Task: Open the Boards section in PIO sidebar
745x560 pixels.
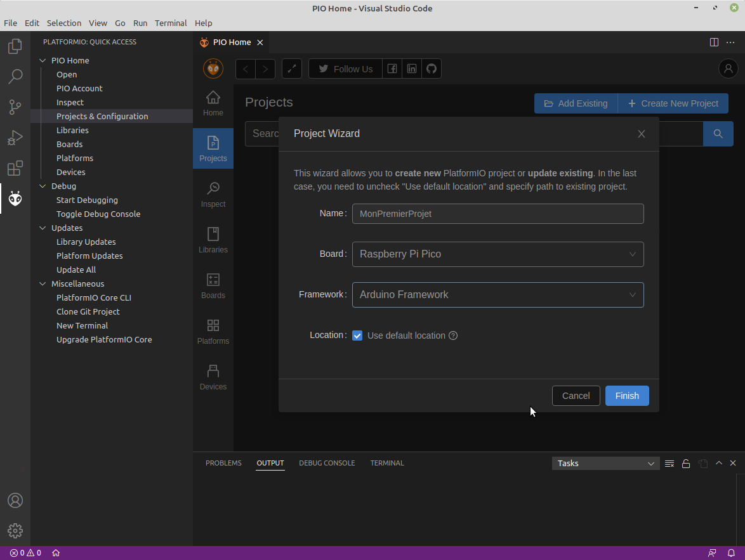Action: (x=213, y=286)
